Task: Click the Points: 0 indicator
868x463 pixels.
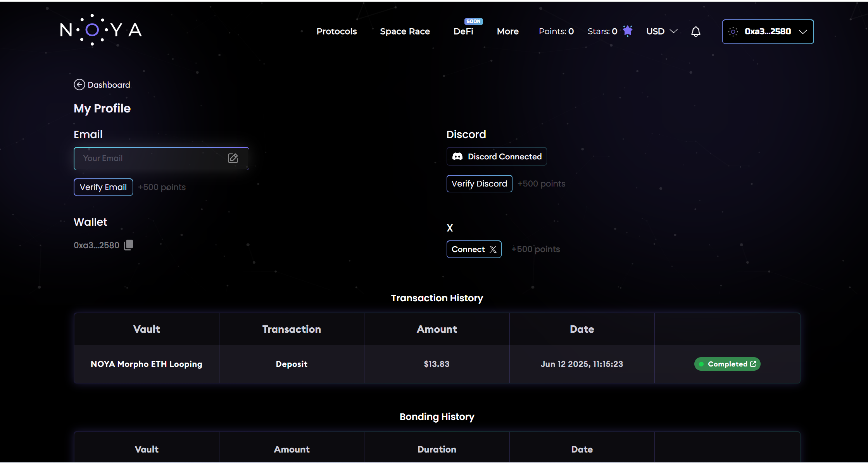Action: point(556,31)
